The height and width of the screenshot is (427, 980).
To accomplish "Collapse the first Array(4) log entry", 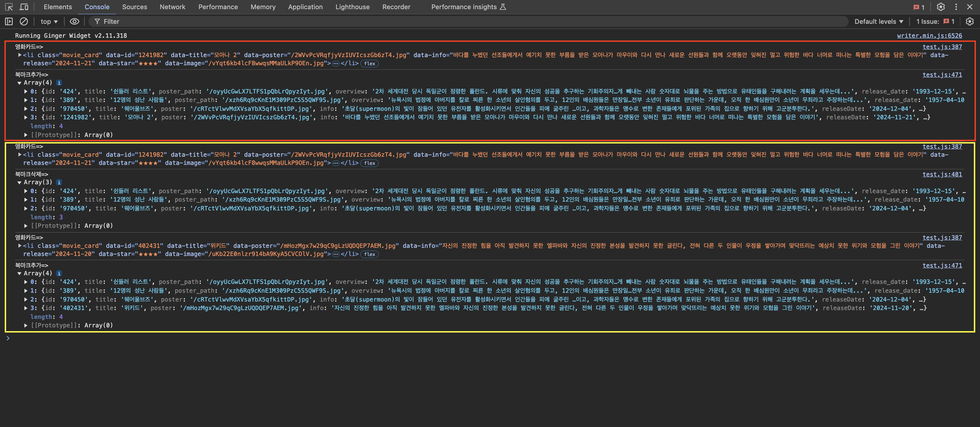I will pos(19,83).
